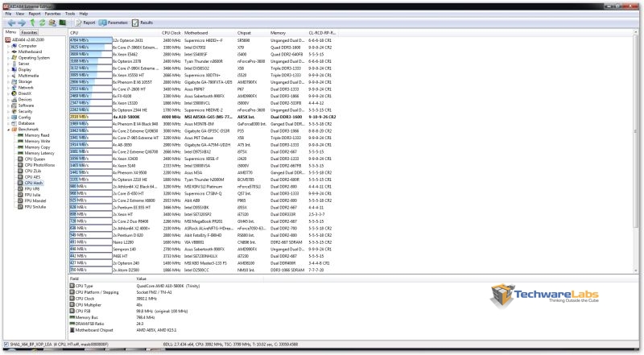
Task: Open the Report menu
Action: (35, 14)
